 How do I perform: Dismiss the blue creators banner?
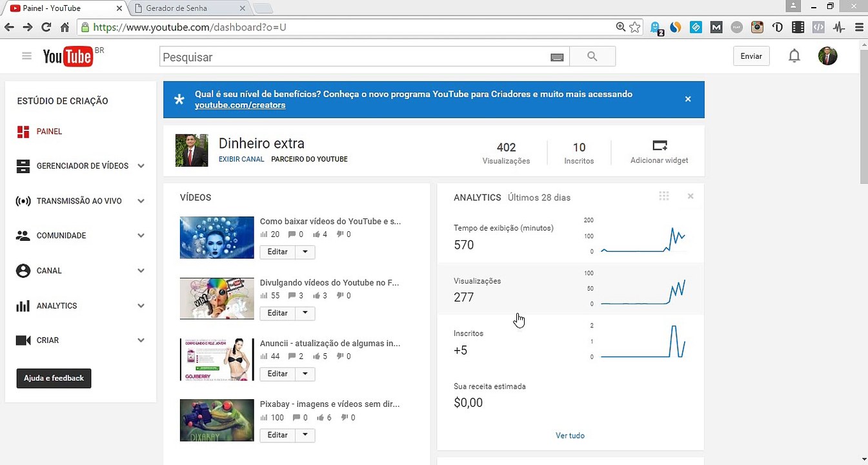pos(688,99)
